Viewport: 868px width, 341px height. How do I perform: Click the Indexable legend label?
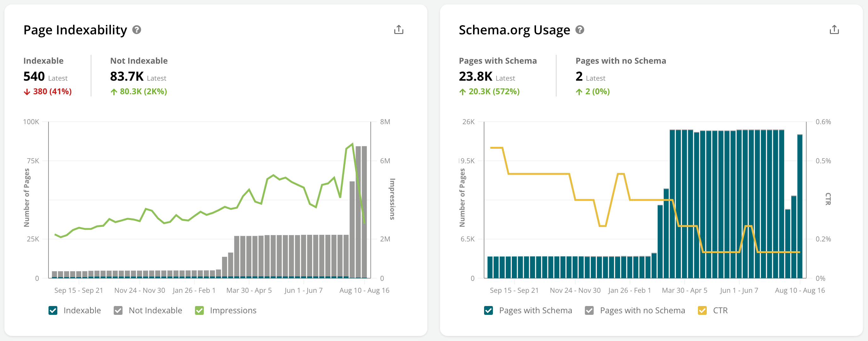[82, 310]
